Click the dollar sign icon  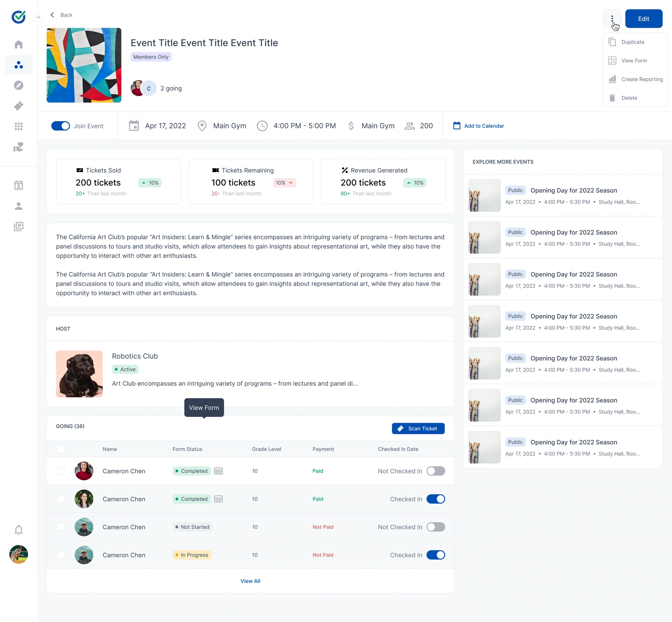[351, 126]
